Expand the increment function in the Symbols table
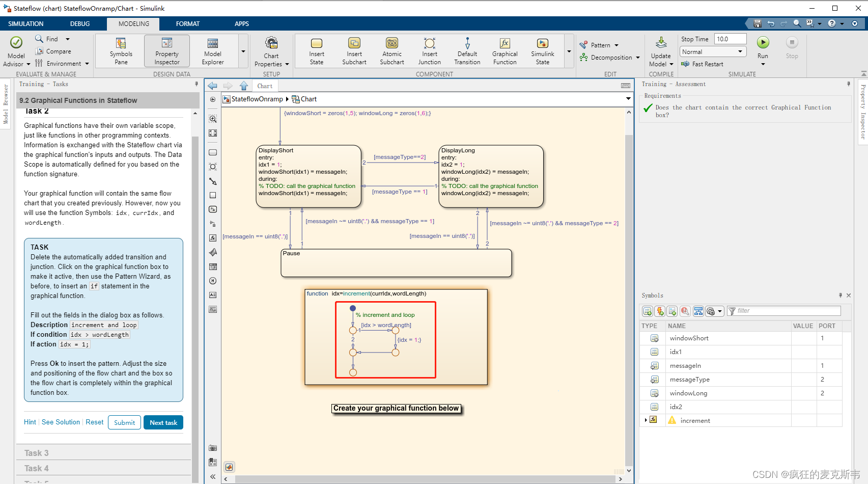The image size is (868, 484). click(x=646, y=420)
